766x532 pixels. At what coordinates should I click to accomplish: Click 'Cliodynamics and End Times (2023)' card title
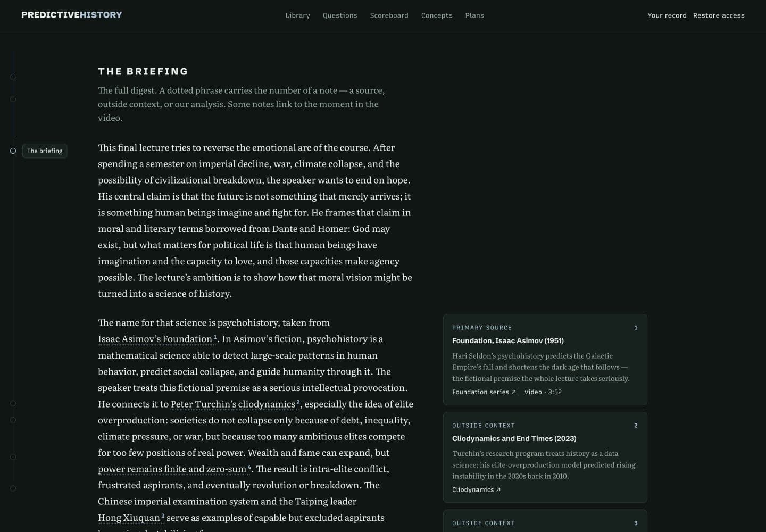tap(514, 438)
